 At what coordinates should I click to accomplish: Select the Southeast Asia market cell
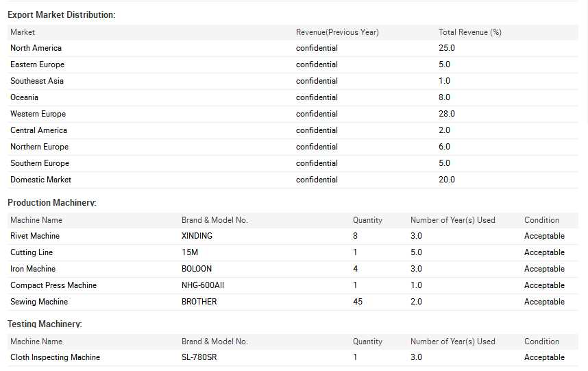point(37,81)
